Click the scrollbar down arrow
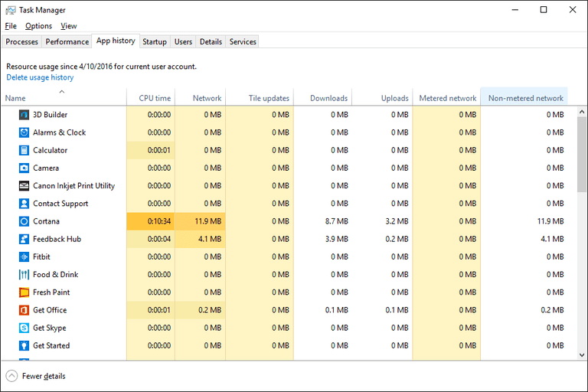 (x=582, y=354)
